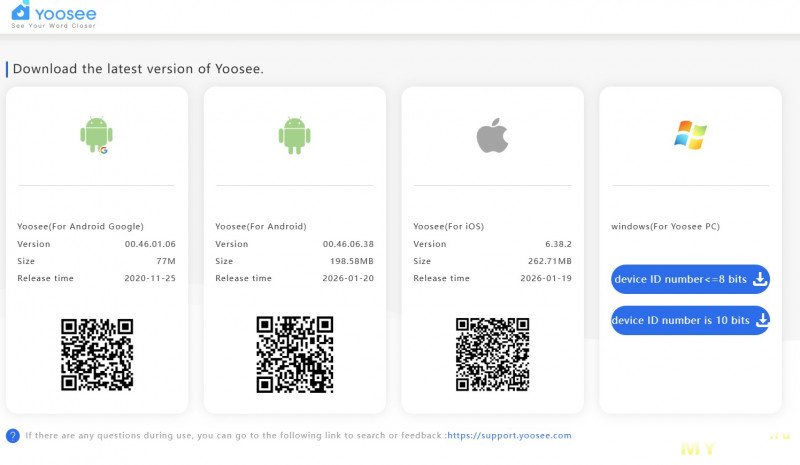Open the support.yoosee.com link

pyautogui.click(x=510, y=436)
